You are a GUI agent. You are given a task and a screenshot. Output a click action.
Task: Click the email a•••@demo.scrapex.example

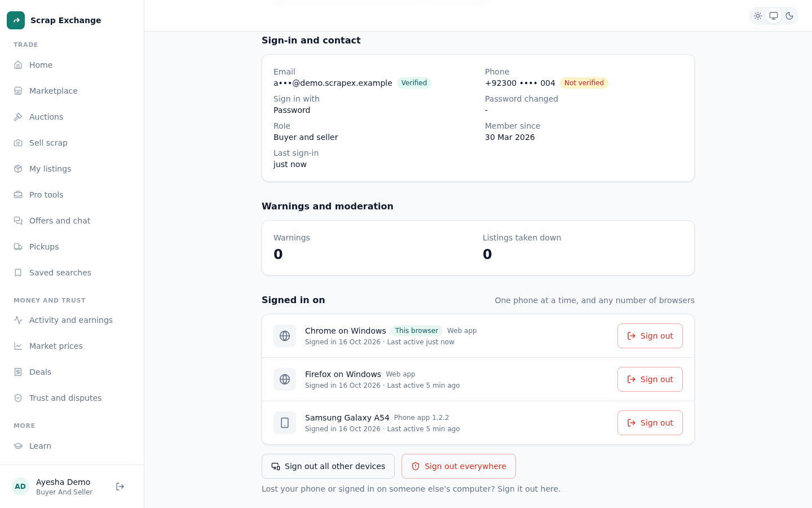(333, 83)
